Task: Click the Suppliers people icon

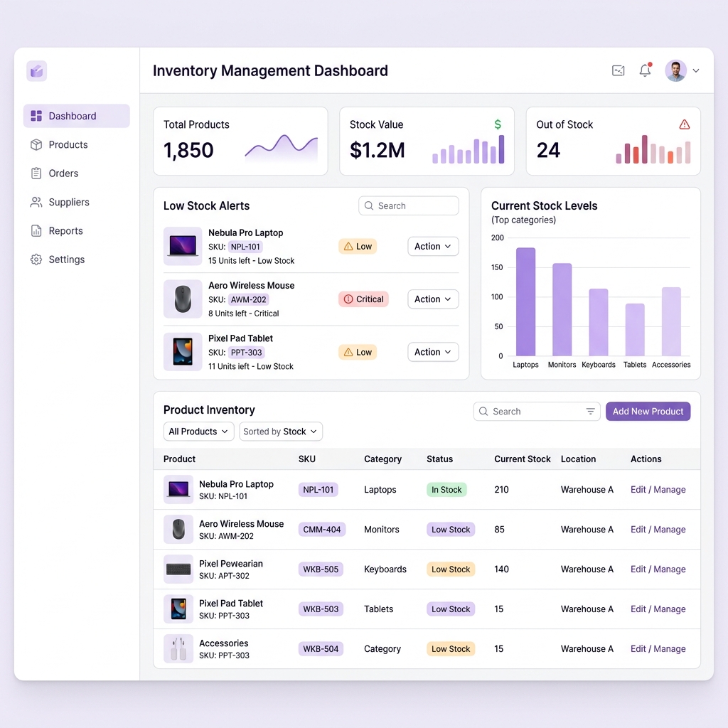Action: [36, 202]
